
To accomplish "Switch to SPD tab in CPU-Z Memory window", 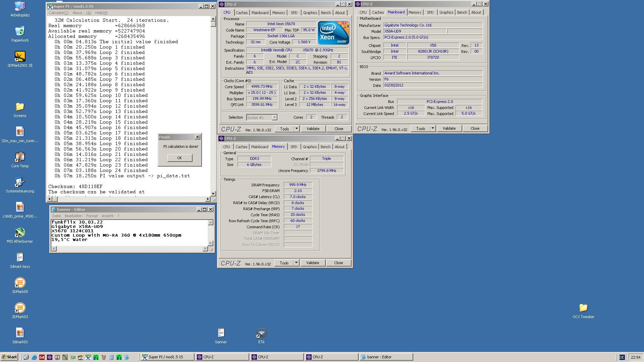I will click(x=293, y=147).
